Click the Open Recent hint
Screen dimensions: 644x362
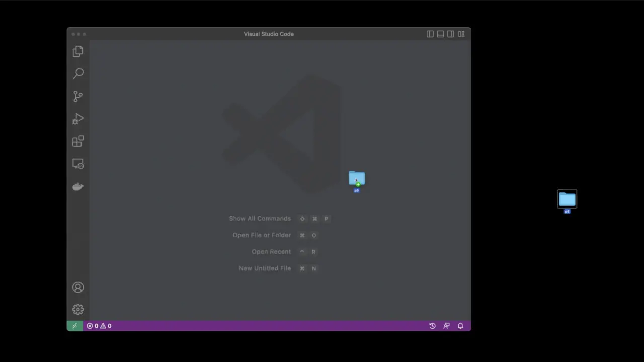pyautogui.click(x=271, y=252)
